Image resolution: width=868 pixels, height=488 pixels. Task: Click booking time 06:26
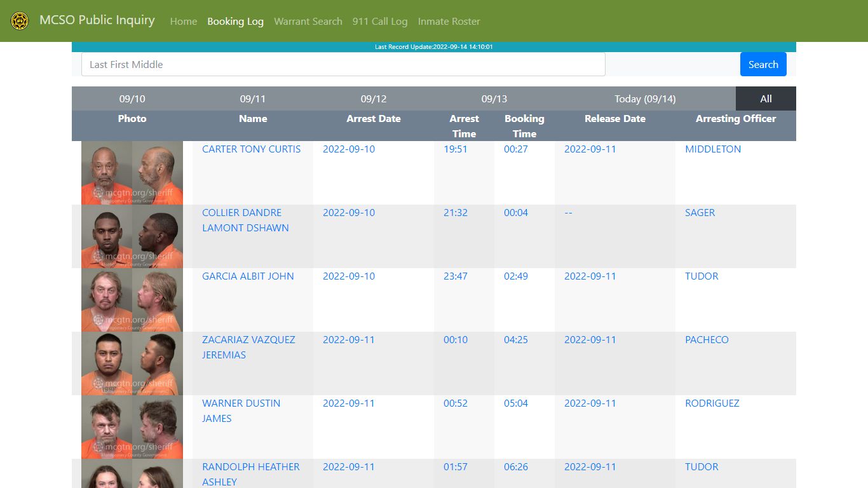point(516,466)
